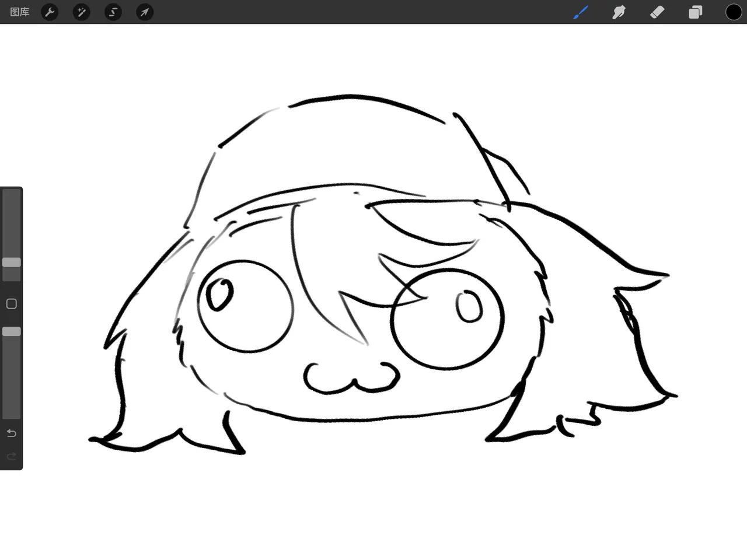Open the black active color circle
This screenshot has width=747, height=560.
[x=734, y=12]
